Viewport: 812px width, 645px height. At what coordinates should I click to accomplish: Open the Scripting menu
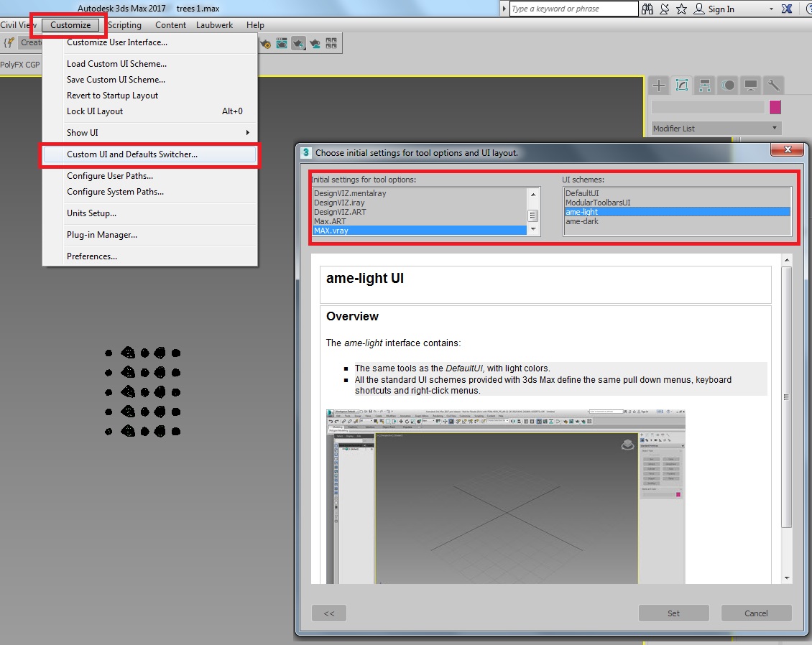coord(125,24)
